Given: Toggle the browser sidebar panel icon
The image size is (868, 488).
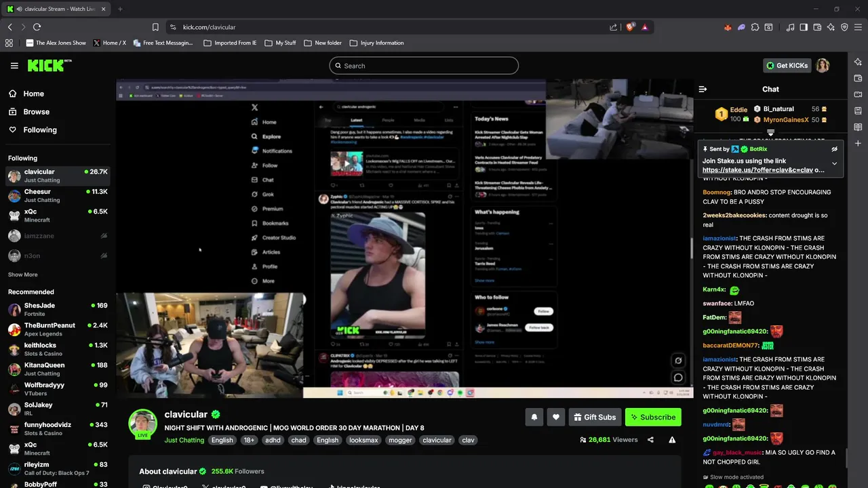Looking at the screenshot, I should (x=804, y=27).
